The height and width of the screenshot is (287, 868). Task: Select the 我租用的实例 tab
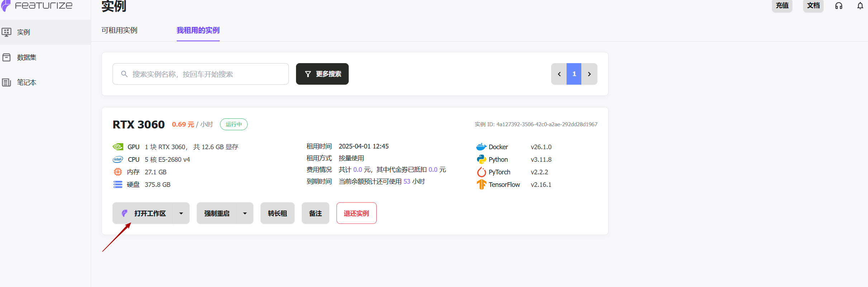(x=198, y=30)
